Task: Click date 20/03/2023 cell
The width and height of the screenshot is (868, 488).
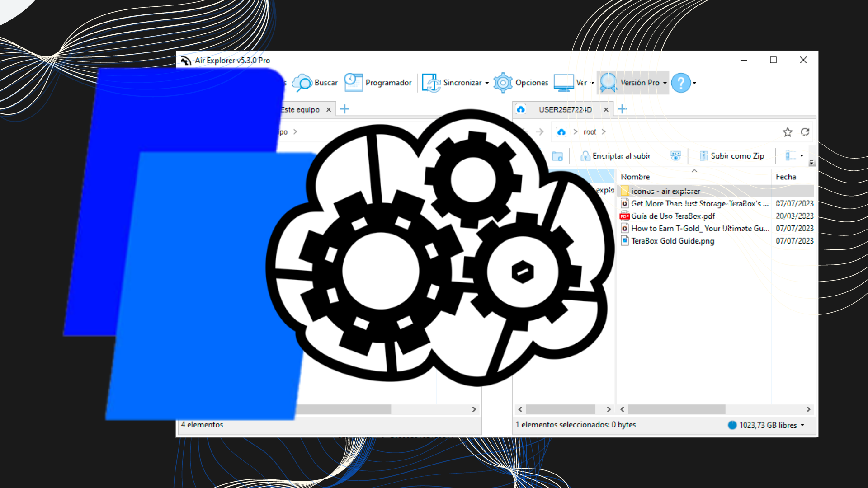Action: click(x=794, y=216)
